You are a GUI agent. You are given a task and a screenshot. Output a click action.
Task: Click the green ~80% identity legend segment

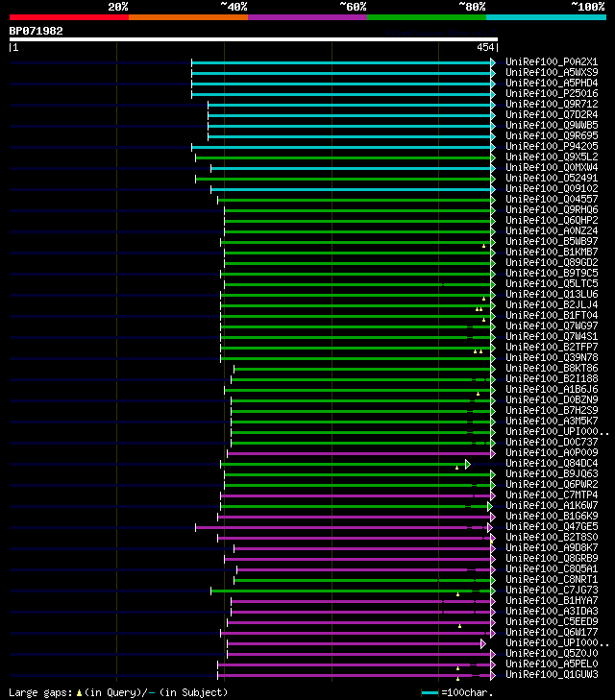point(427,17)
